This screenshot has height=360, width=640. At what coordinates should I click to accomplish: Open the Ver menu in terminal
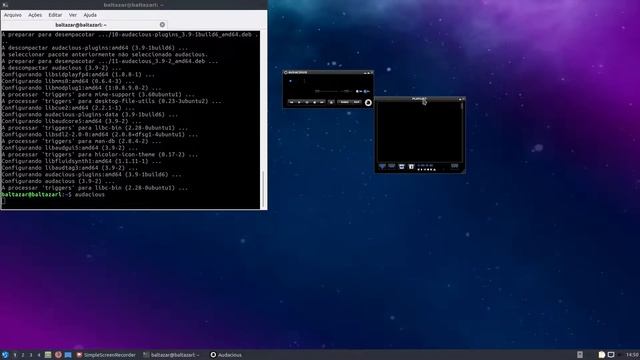point(73,15)
